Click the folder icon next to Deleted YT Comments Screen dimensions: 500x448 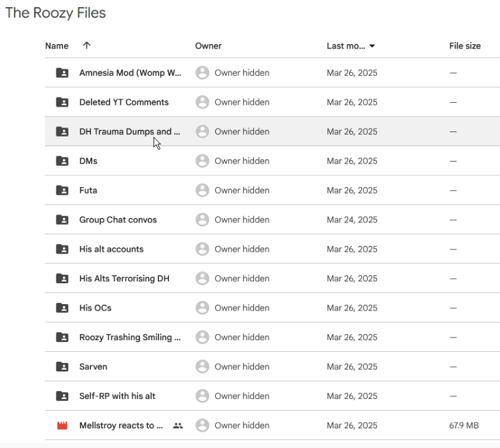tap(62, 102)
